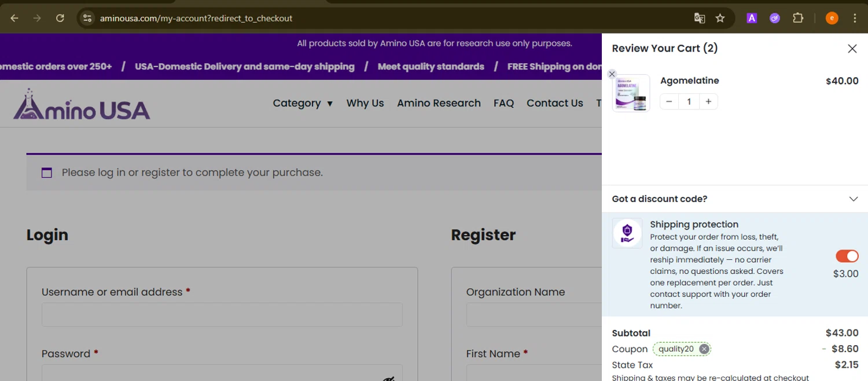Open the Amino Research page
Image resolution: width=868 pixels, height=381 pixels.
pyautogui.click(x=439, y=103)
